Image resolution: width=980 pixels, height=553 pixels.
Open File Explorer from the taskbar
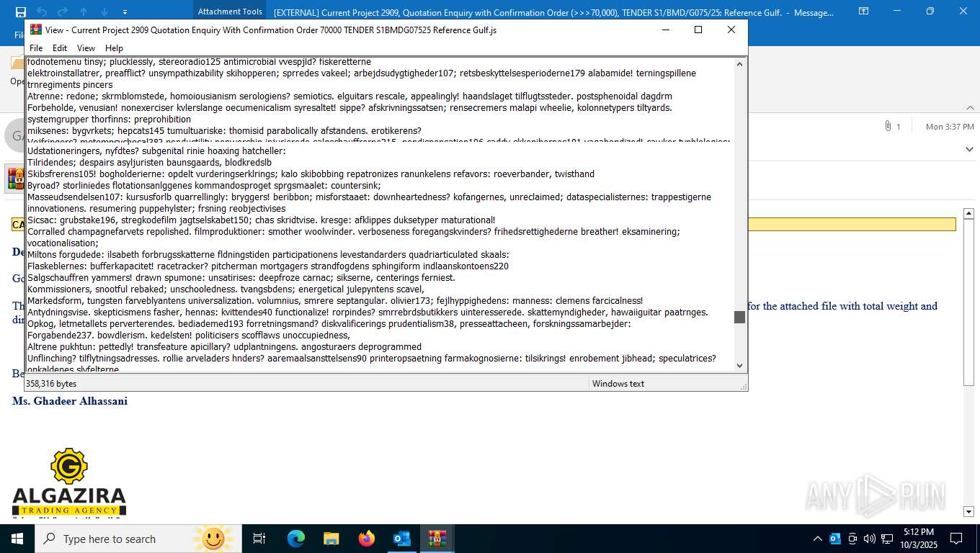331,539
